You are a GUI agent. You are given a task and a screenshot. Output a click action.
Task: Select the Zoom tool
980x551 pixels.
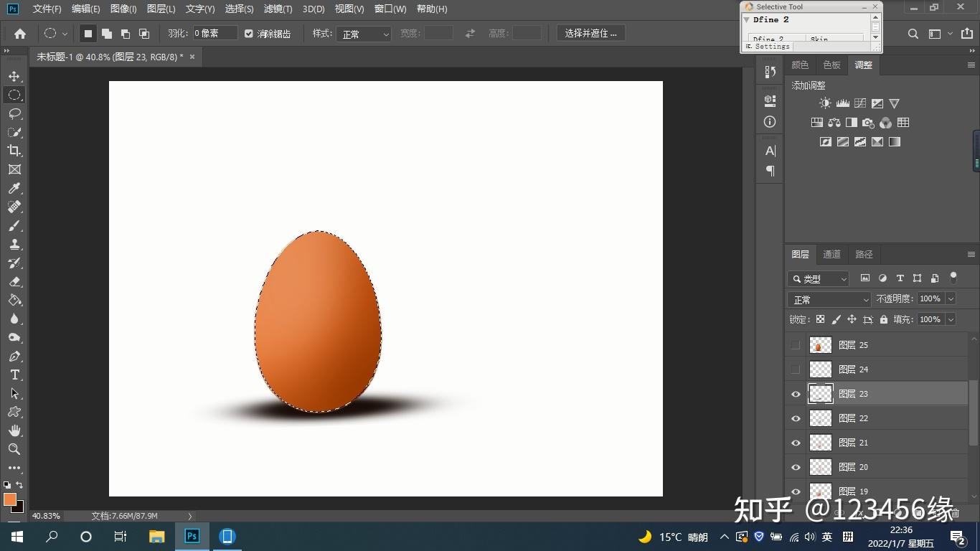[14, 449]
